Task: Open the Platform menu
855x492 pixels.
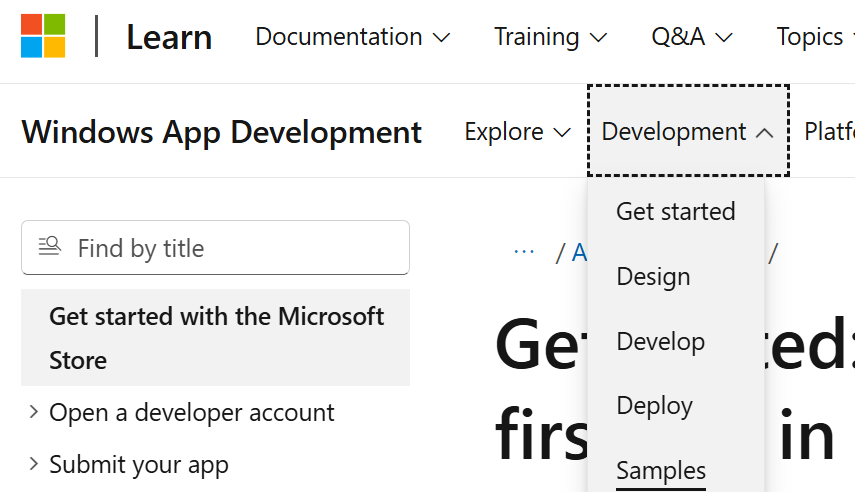Action: click(829, 132)
